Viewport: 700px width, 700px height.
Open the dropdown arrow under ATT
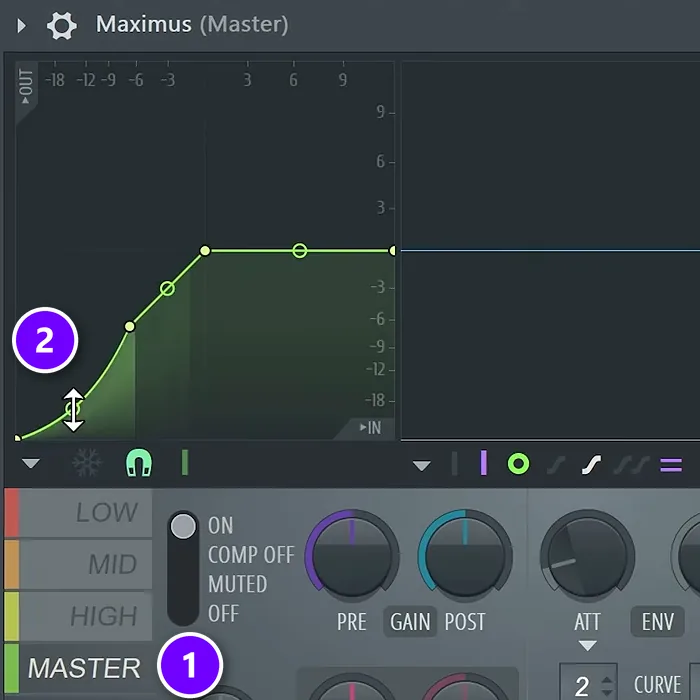(587, 646)
